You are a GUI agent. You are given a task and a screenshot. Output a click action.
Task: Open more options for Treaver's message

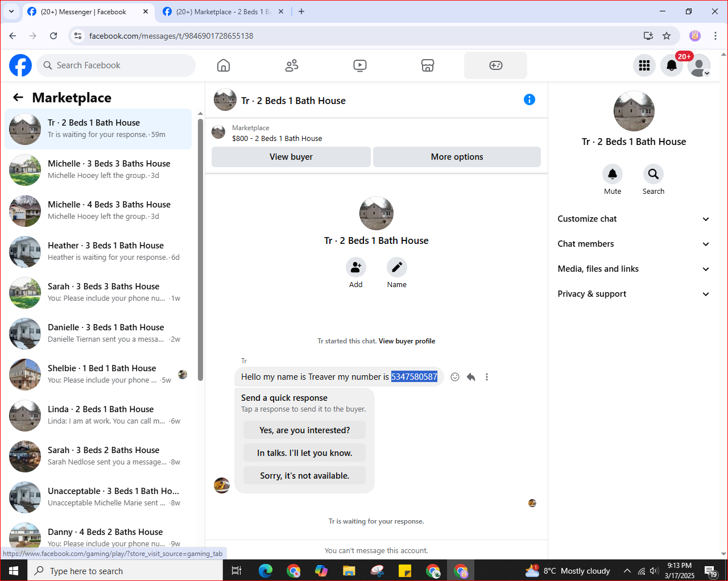(x=487, y=377)
